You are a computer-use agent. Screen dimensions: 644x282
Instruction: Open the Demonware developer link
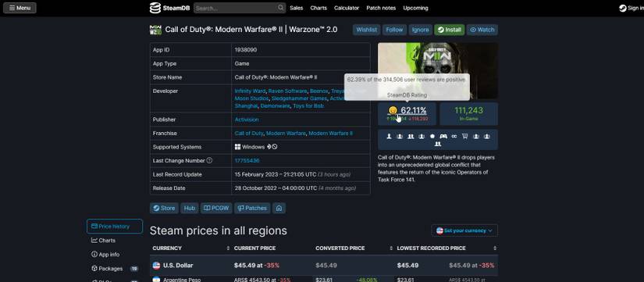tap(276, 105)
